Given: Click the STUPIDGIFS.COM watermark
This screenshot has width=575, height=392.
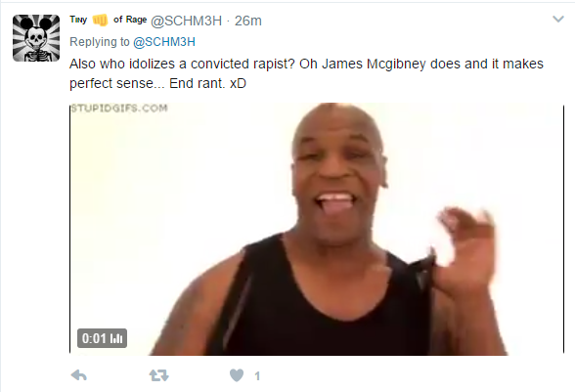Looking at the screenshot, I should pos(119,109).
